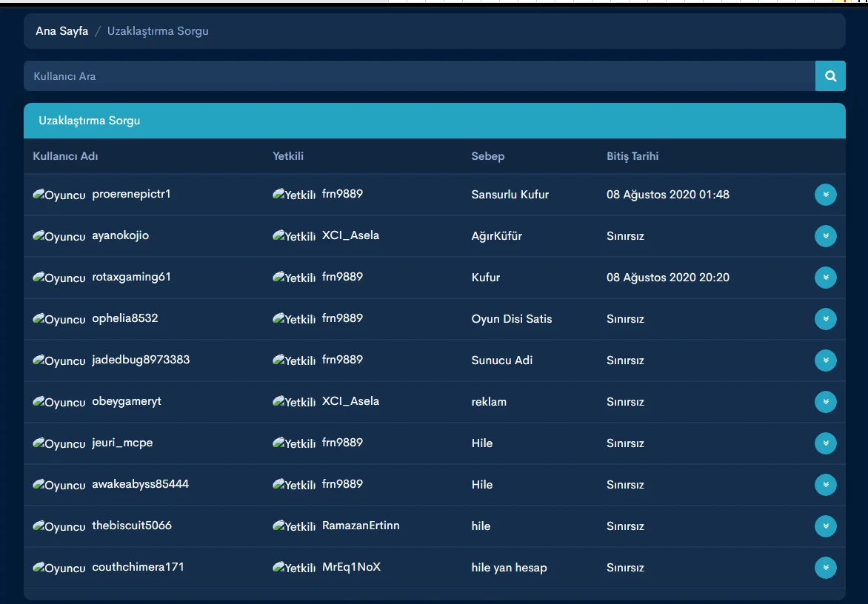Open staff profile RamazanErtinn
The image size is (868, 604).
tap(361, 526)
